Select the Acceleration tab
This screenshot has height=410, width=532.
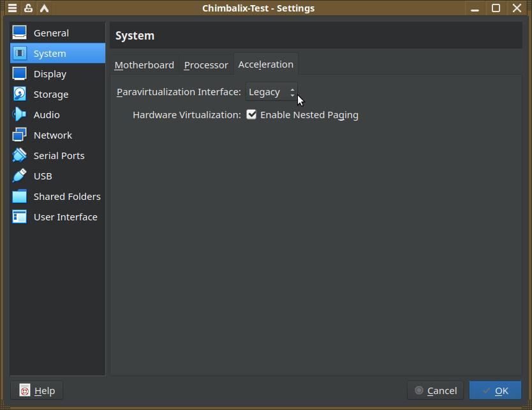(265, 65)
